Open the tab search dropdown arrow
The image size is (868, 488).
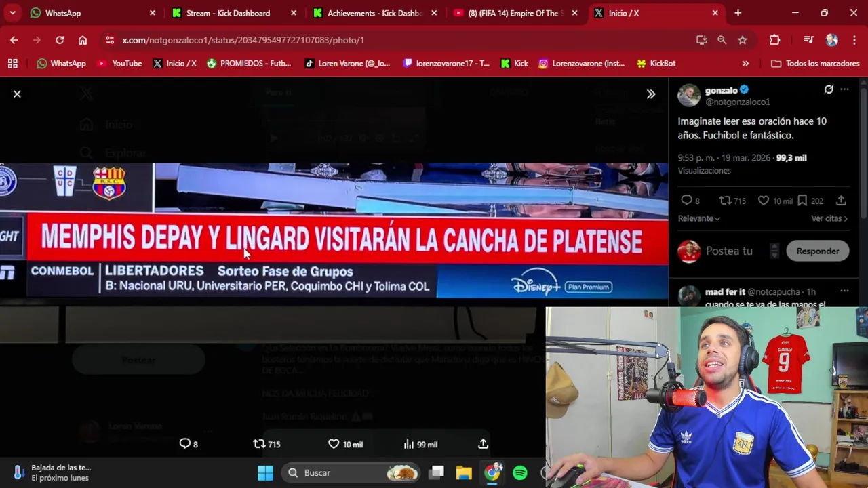coord(12,13)
